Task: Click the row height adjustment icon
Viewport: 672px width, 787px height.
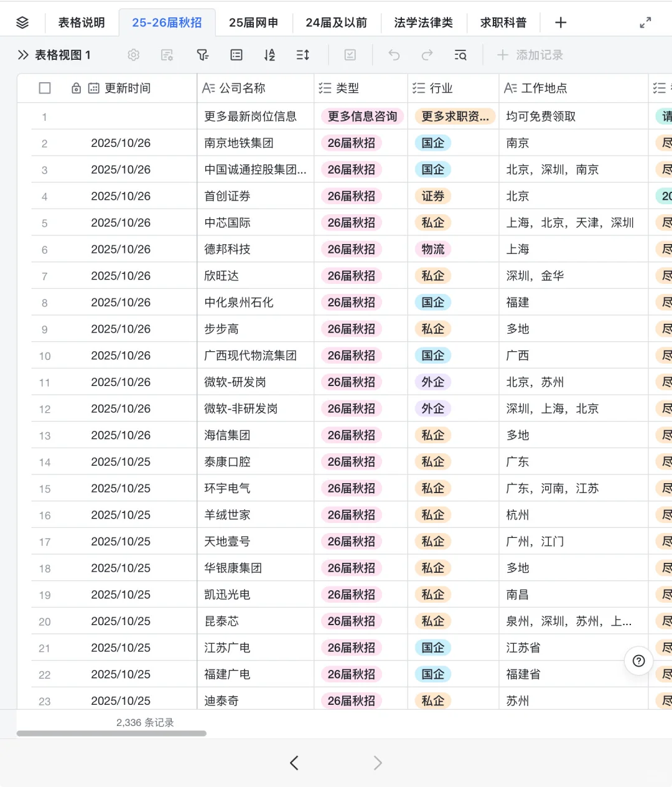Action: (x=302, y=55)
